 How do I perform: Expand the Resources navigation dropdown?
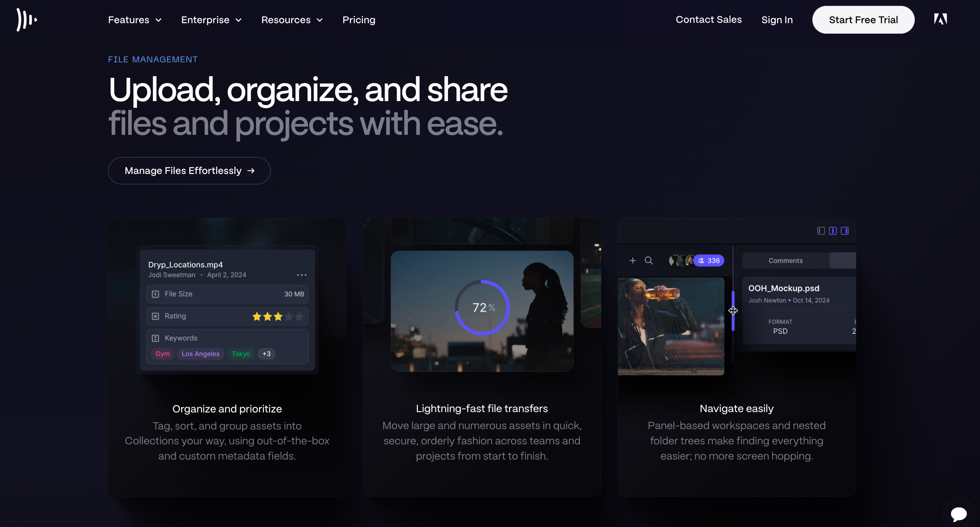coord(292,20)
